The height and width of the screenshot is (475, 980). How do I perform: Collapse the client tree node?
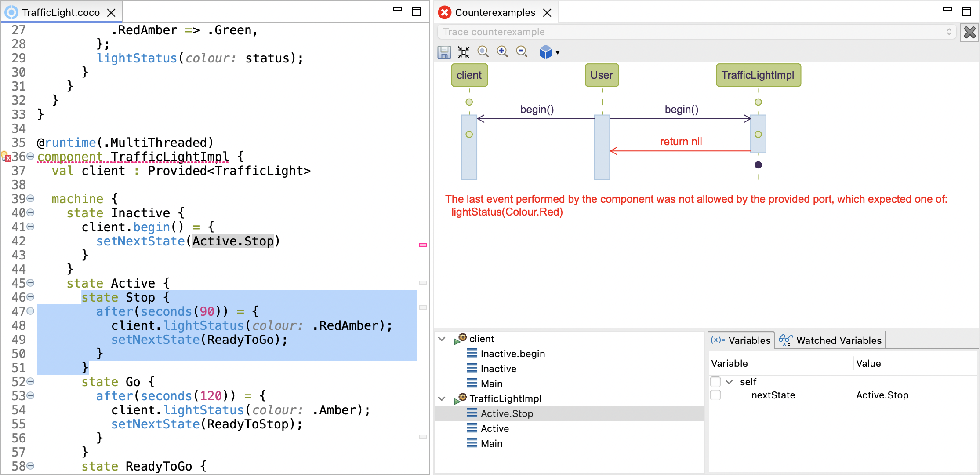[x=442, y=339]
